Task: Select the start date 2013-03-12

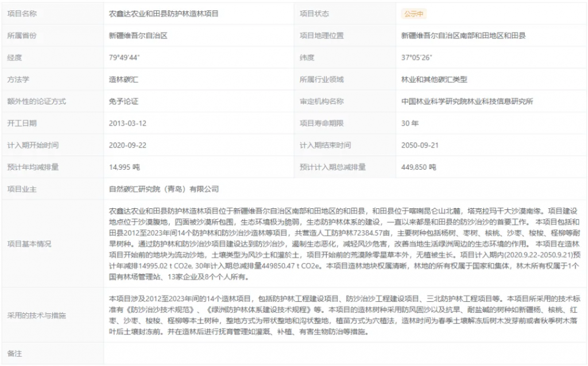Action: (x=127, y=123)
